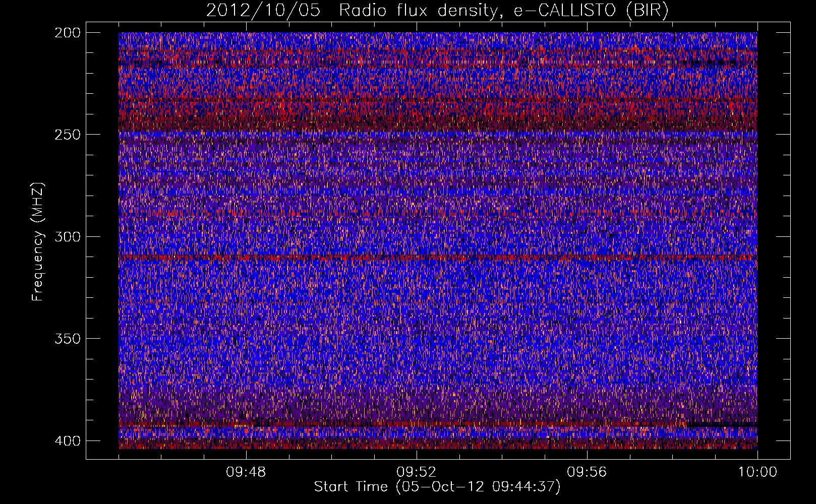Click the "09:52" time tick label
This screenshot has width=816, height=504.
(417, 472)
